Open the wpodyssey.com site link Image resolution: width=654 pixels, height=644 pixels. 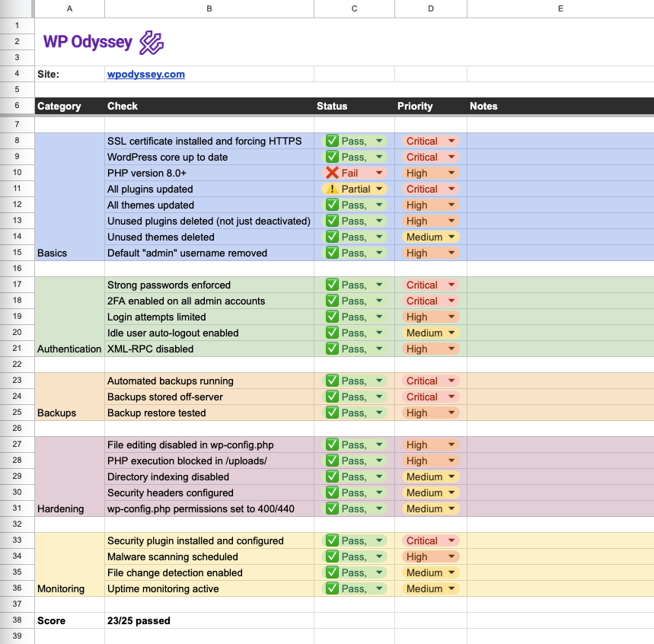[x=146, y=75]
